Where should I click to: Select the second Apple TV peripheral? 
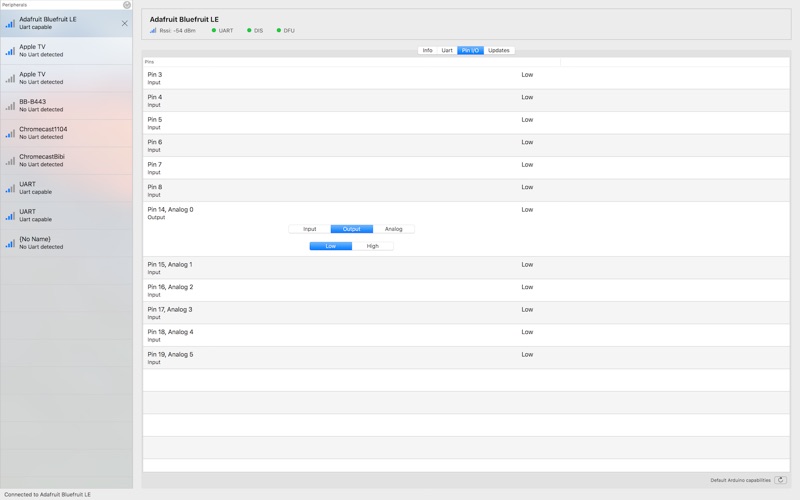coord(66,78)
